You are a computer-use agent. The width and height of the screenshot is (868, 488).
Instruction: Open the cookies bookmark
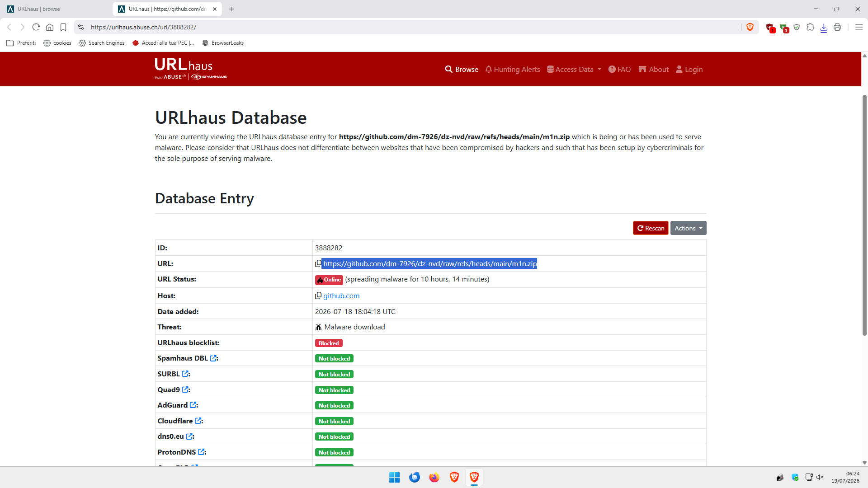tap(57, 43)
